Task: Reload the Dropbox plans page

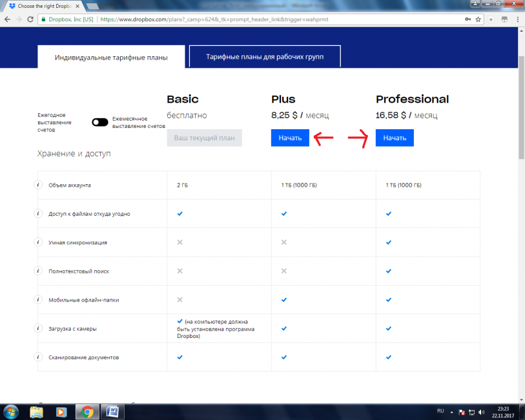Action: pos(30,19)
